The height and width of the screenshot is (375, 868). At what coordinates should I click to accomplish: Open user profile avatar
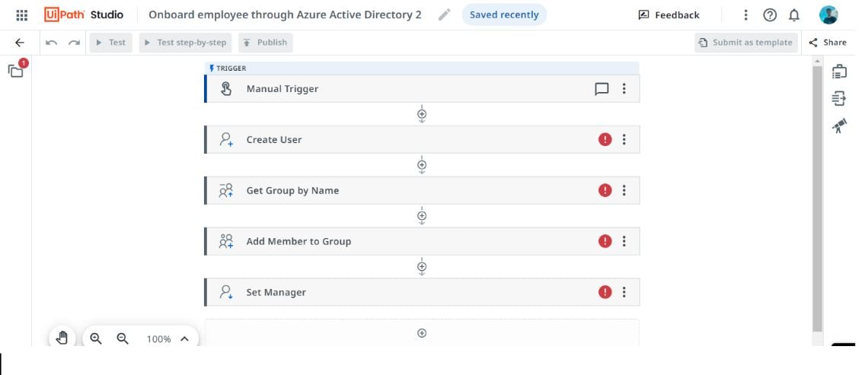click(x=828, y=15)
